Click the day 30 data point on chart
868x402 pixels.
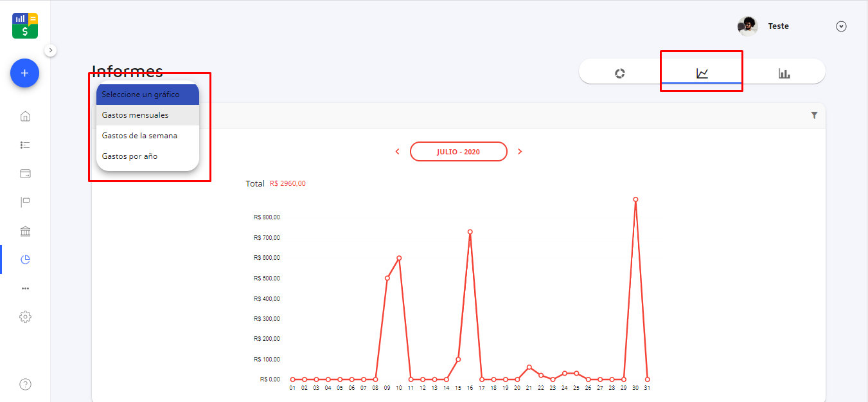tap(635, 199)
